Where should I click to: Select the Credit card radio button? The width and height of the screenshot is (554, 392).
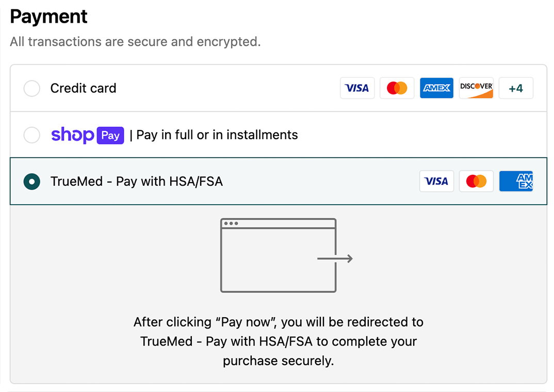coord(32,88)
